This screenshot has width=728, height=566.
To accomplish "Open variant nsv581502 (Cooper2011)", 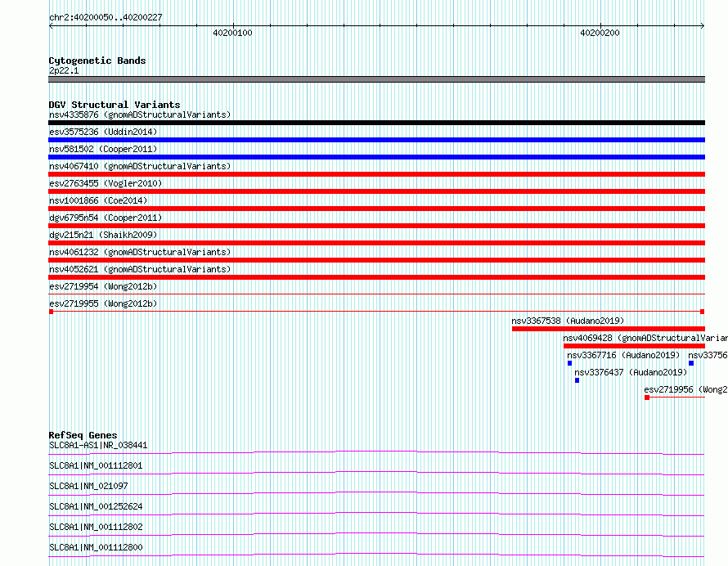I will [103, 149].
